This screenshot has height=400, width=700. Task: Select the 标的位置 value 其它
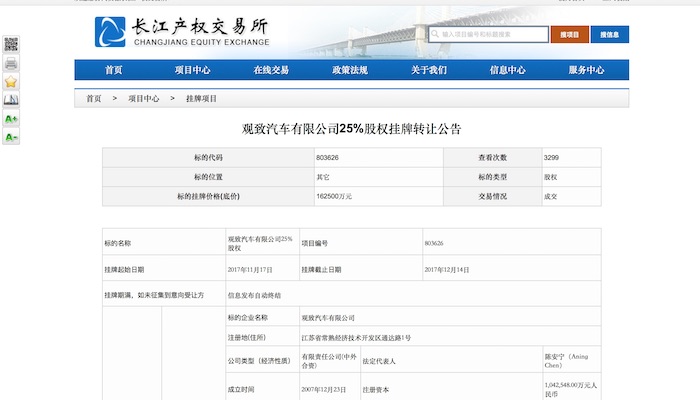click(323, 177)
